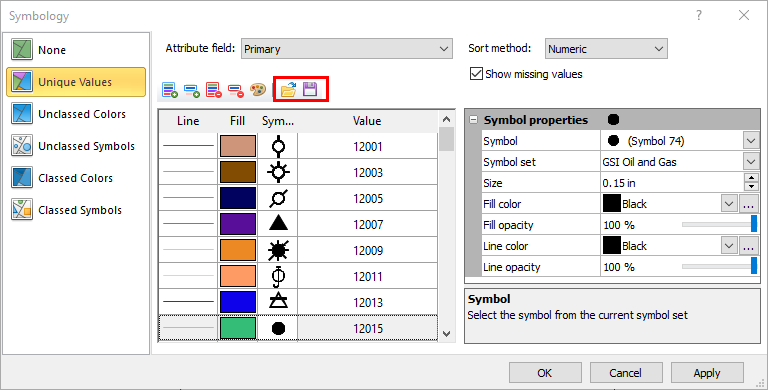This screenshot has height=390, width=768.
Task: Click the Line color ellipsis button
Action: click(x=748, y=246)
